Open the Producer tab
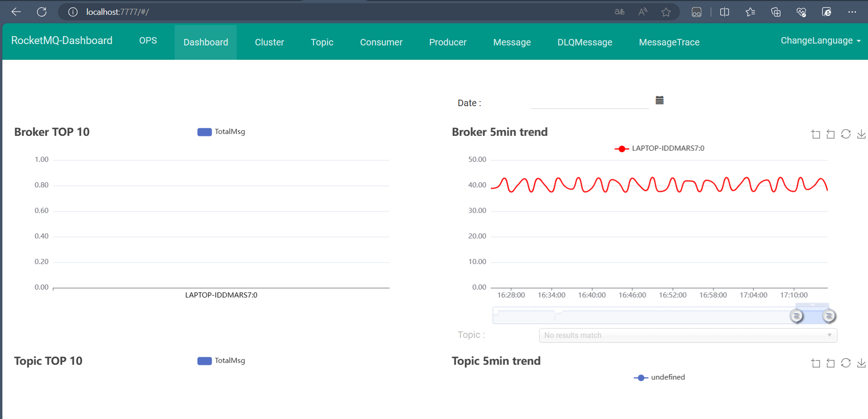This screenshot has width=868, height=419. (447, 42)
